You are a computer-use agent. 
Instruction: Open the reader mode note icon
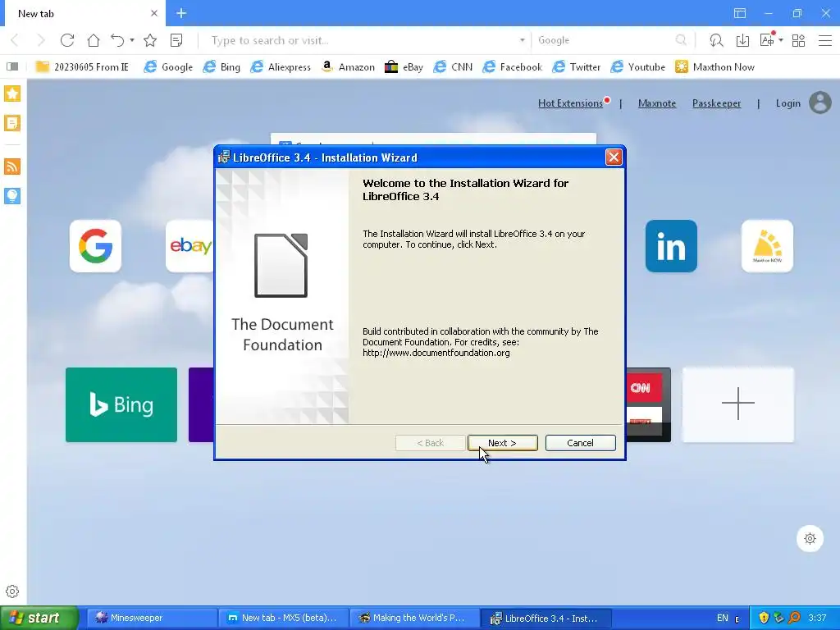pos(176,40)
